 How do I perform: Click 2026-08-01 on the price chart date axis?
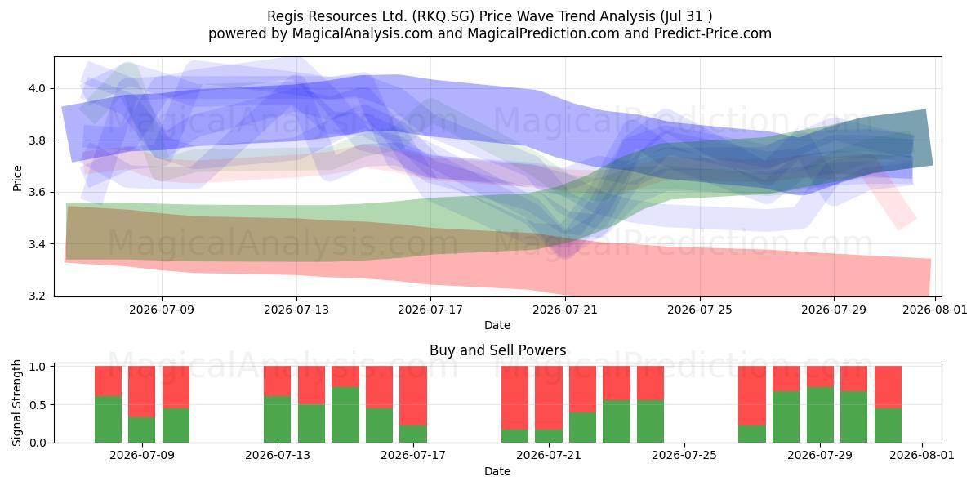coord(935,310)
